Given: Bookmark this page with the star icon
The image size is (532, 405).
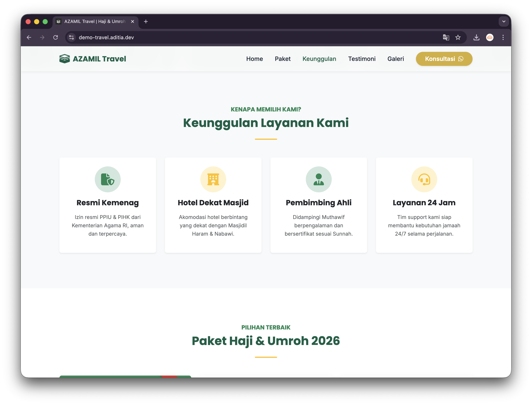Looking at the screenshot, I should click(458, 37).
